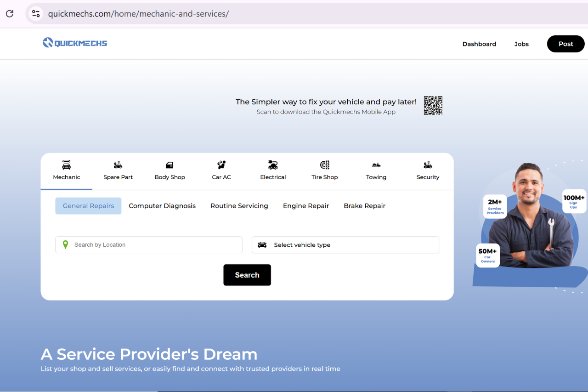Click 'A Service Provider's Dream' heading
Viewport: 588px width, 392px height.
(149, 354)
